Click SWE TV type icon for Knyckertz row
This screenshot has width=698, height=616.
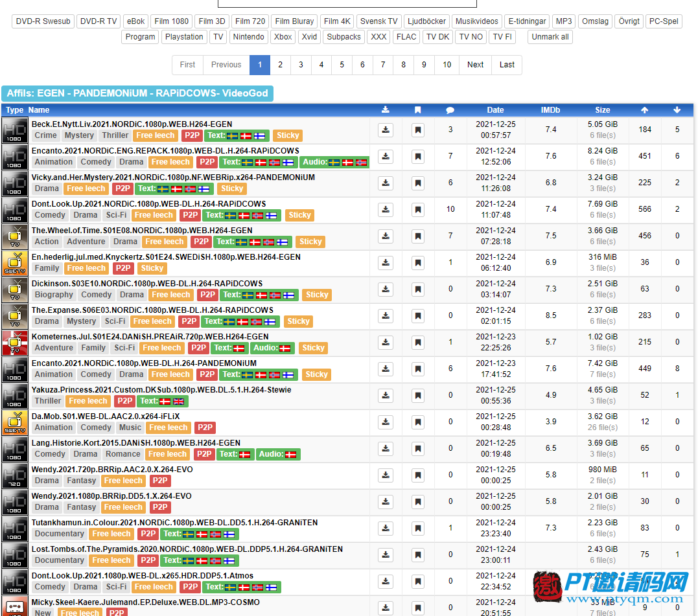coord(15,263)
